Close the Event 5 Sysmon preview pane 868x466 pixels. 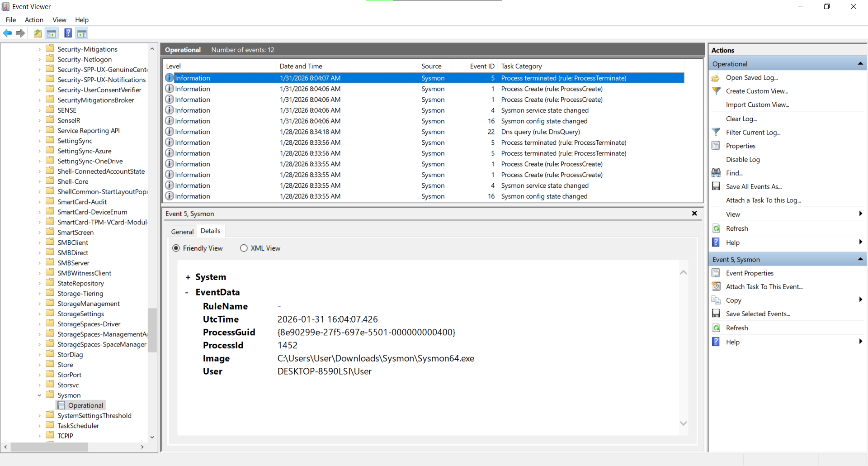pos(694,214)
